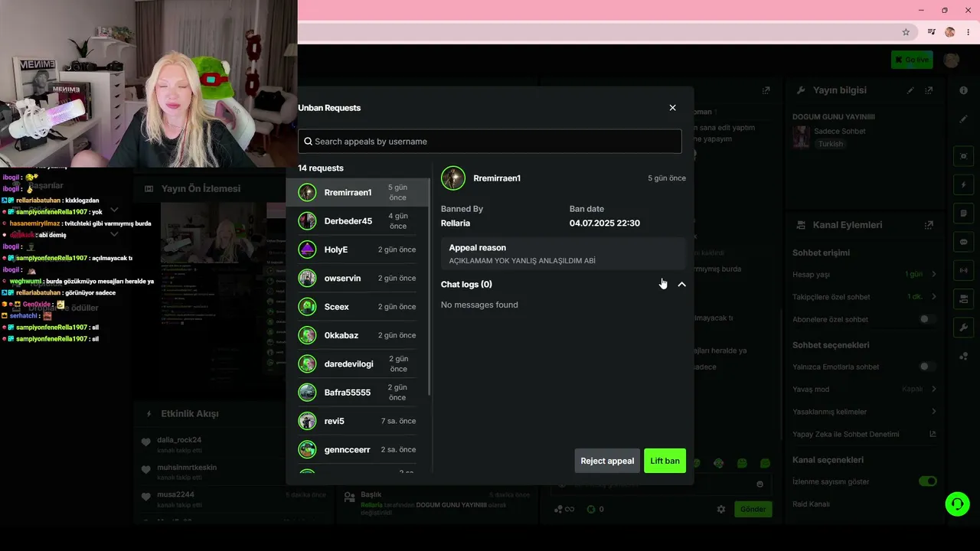Click the channel actions sidebar icon
Viewport: 980px width, 551px height.
(964, 298)
